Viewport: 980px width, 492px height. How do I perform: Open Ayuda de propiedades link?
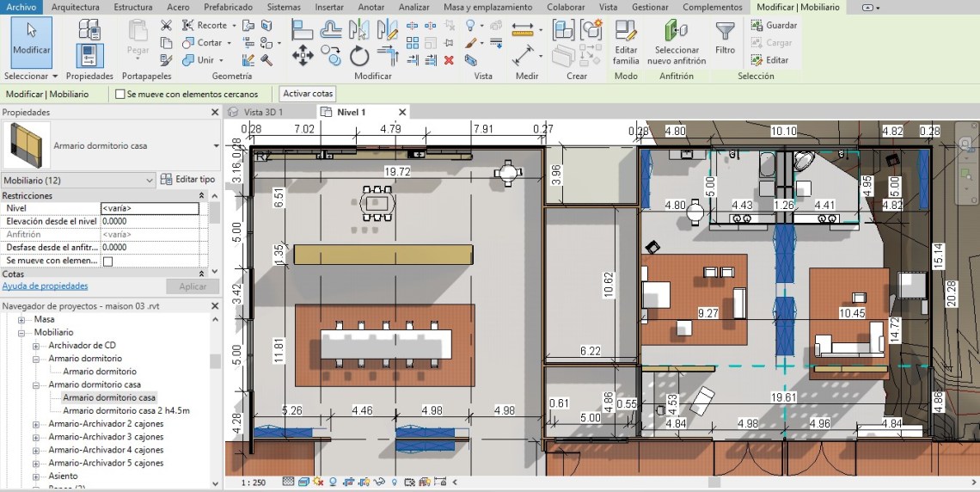click(45, 286)
